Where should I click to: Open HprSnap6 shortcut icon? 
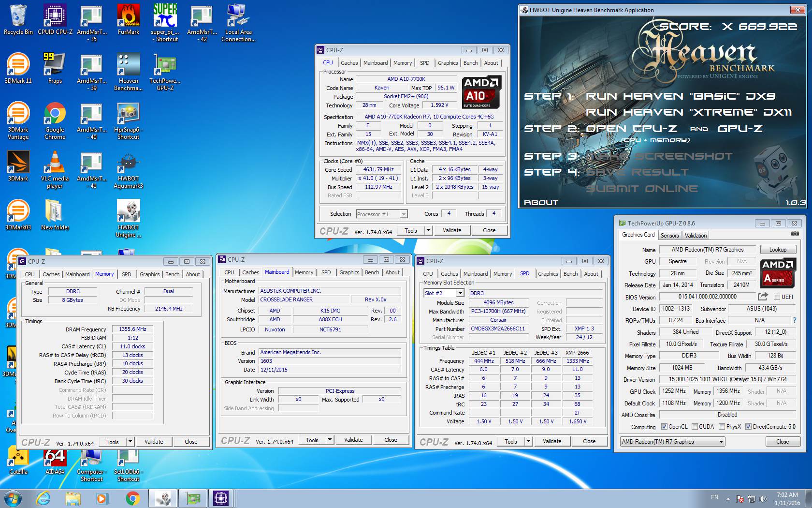[x=129, y=120]
